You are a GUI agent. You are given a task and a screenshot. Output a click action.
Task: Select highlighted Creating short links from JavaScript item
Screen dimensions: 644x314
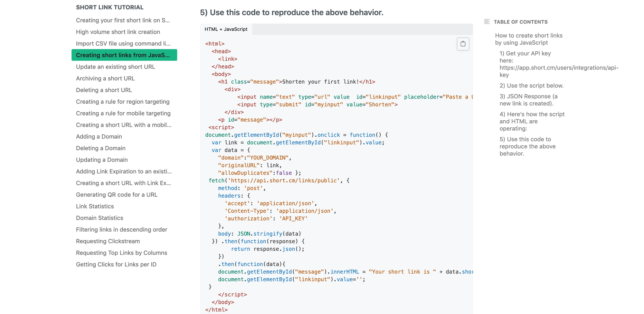click(124, 55)
